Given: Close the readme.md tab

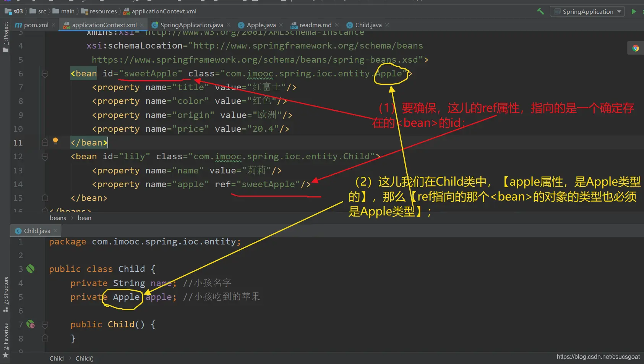Looking at the screenshot, I should pos(337,25).
